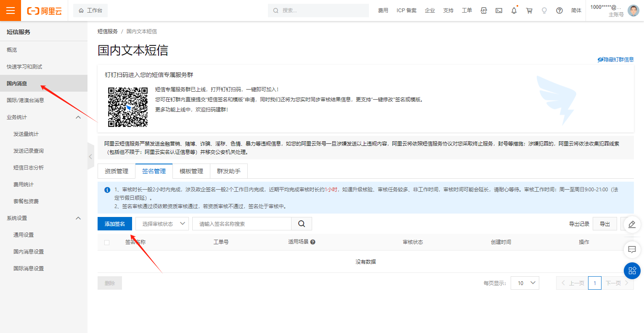Screen dimensions: 644x333
Task: Collapse the sidebar using the side handle
Action: 91,156
